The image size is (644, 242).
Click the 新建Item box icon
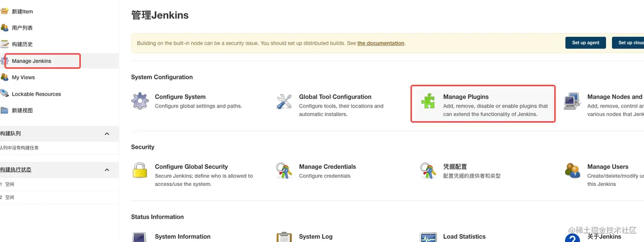click(x=4, y=11)
